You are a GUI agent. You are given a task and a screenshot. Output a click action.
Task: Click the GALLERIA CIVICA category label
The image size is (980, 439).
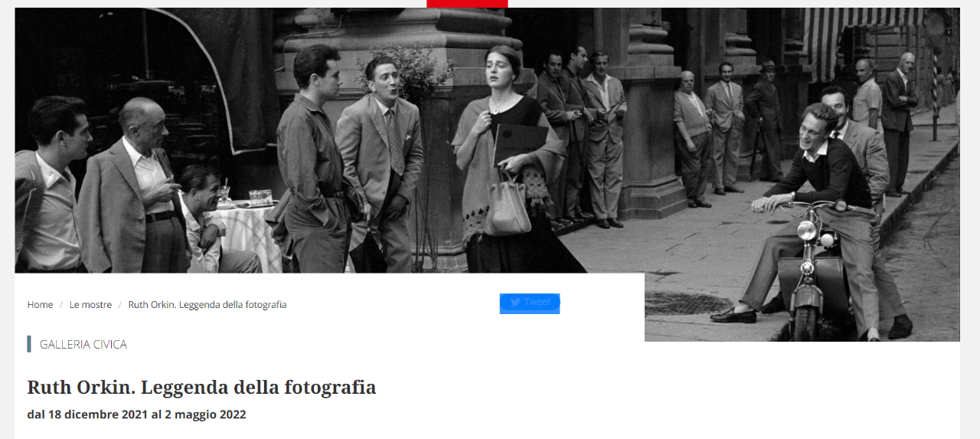[x=83, y=345]
